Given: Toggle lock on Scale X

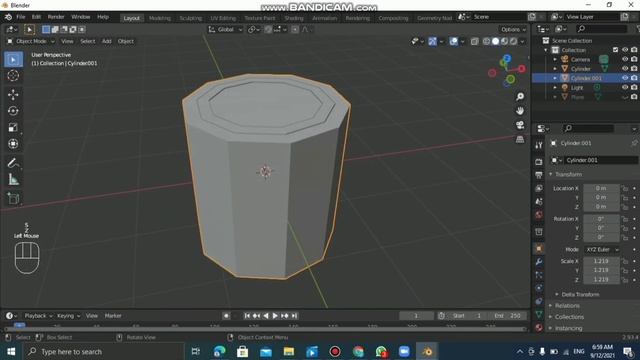Looking at the screenshot, I should coord(624,261).
